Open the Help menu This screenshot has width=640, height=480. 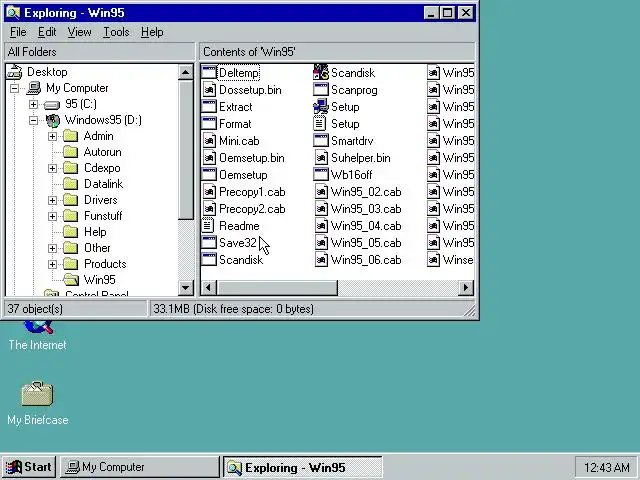click(152, 32)
